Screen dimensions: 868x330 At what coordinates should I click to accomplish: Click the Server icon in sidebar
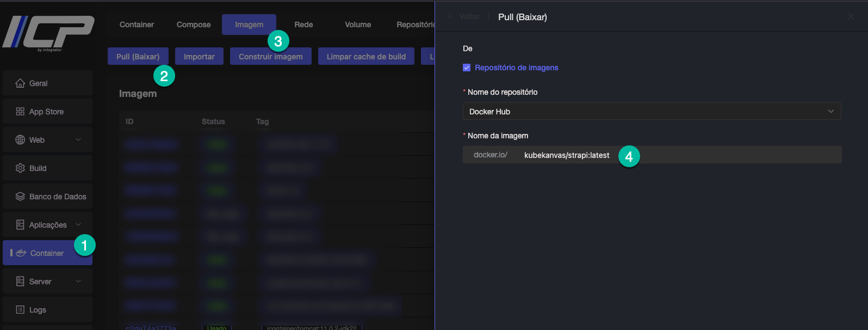(20, 282)
